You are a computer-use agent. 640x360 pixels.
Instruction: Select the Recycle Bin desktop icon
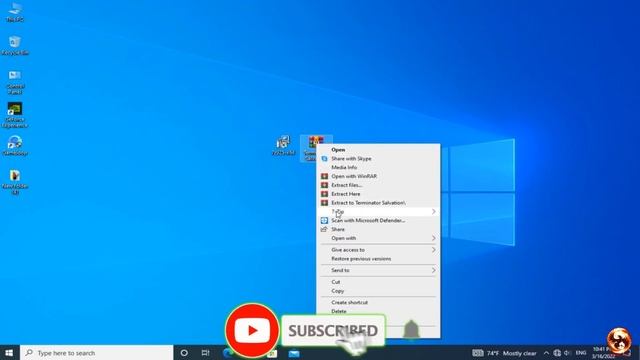pos(15,45)
